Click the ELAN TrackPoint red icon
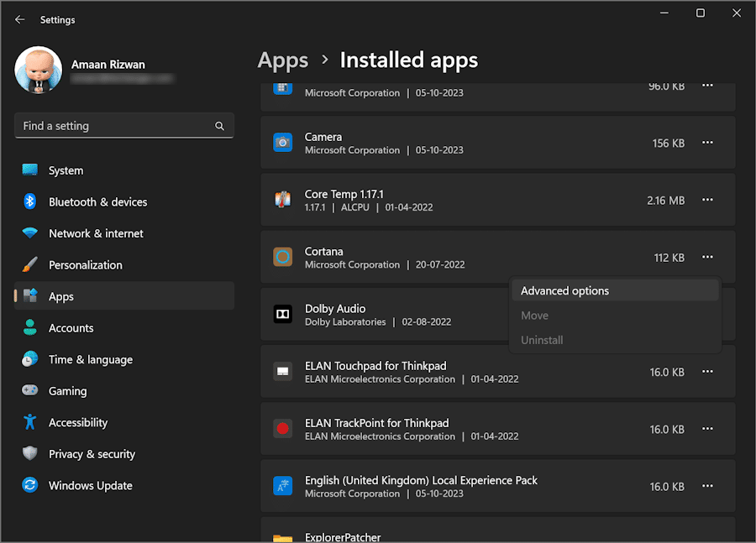The width and height of the screenshot is (756, 543). point(282,429)
